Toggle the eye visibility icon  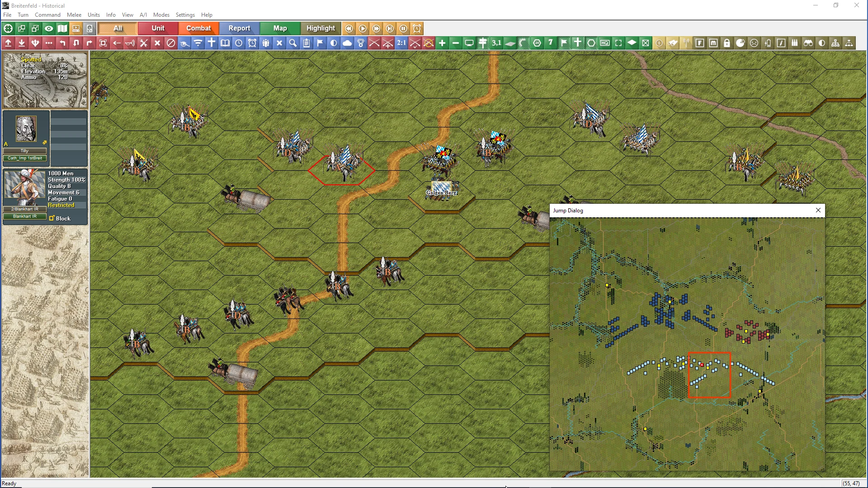point(49,28)
